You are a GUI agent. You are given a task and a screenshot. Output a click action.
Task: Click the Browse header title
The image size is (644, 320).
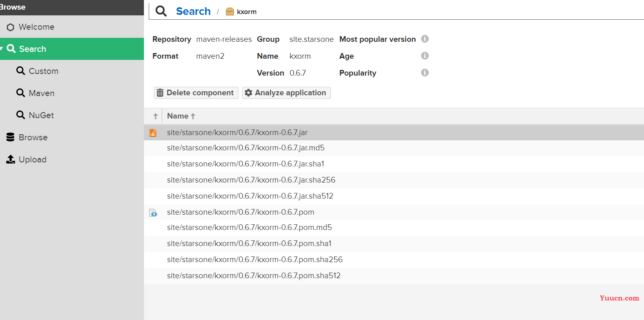[x=12, y=7]
